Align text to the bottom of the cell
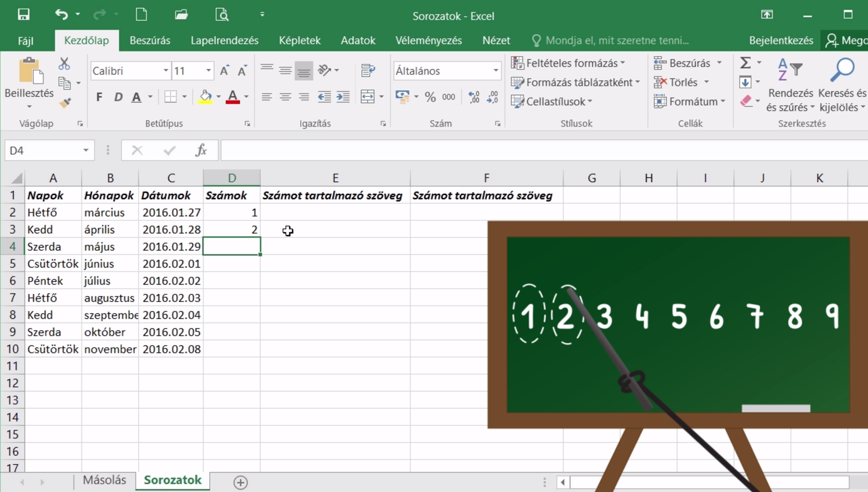This screenshot has height=492, width=868. coord(304,70)
